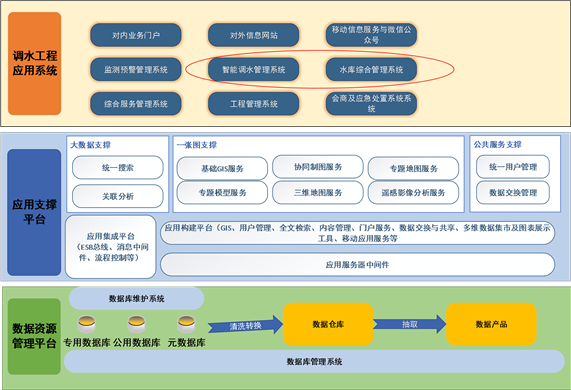Click the 清洗转换 arrow
The height and width of the screenshot is (390, 571).
pyautogui.click(x=245, y=325)
